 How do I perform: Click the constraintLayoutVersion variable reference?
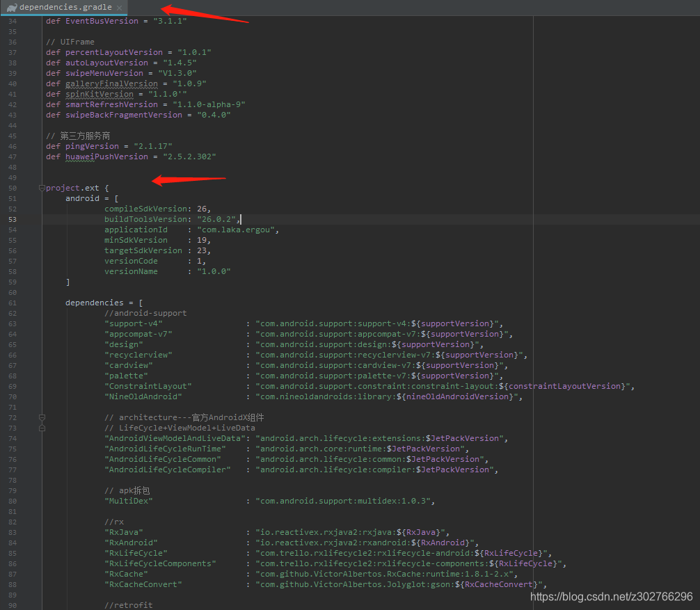pos(564,387)
